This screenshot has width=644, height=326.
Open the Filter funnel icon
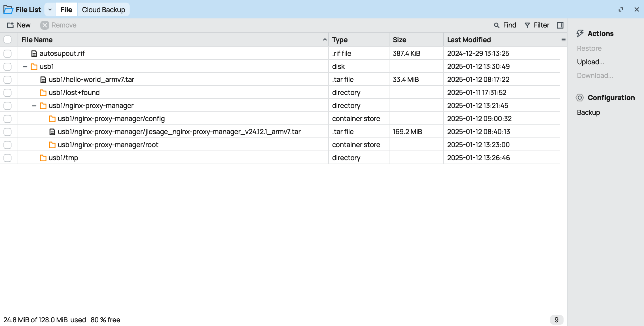pyautogui.click(x=527, y=25)
